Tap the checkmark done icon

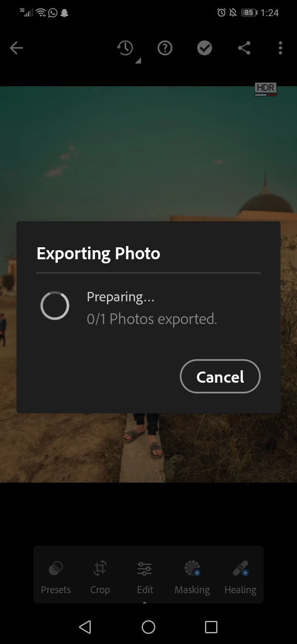205,48
